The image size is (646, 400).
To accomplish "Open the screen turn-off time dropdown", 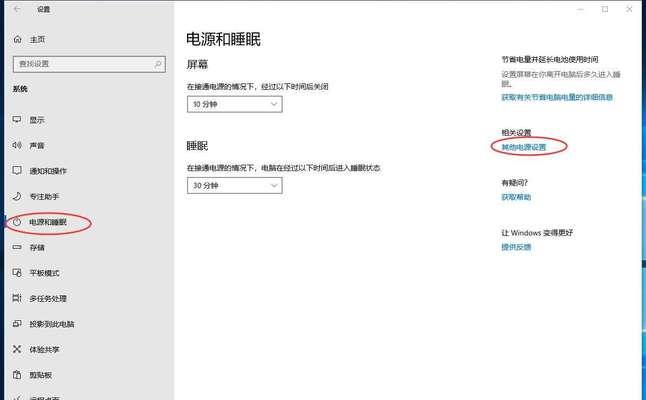I will click(x=234, y=104).
